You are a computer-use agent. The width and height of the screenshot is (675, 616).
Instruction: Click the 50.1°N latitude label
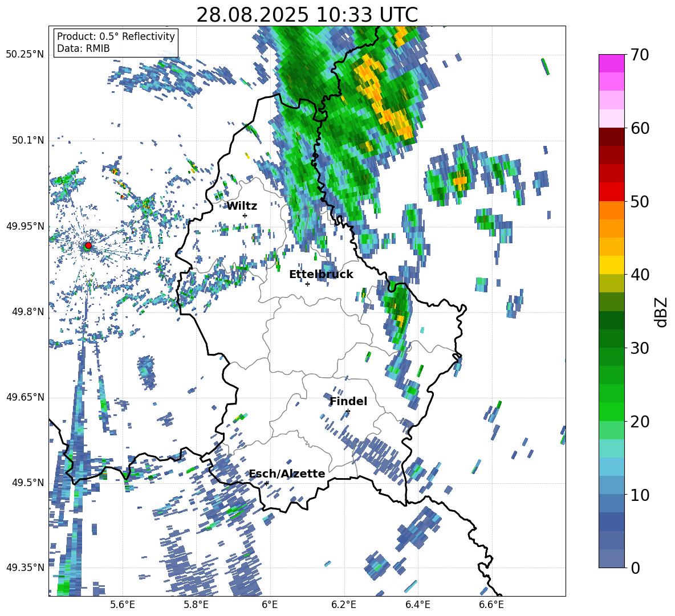(29, 140)
